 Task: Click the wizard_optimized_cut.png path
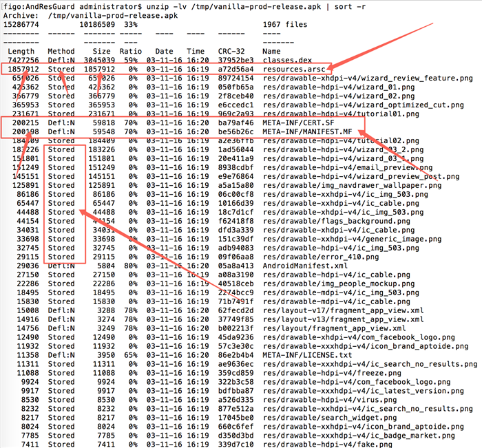(x=363, y=105)
